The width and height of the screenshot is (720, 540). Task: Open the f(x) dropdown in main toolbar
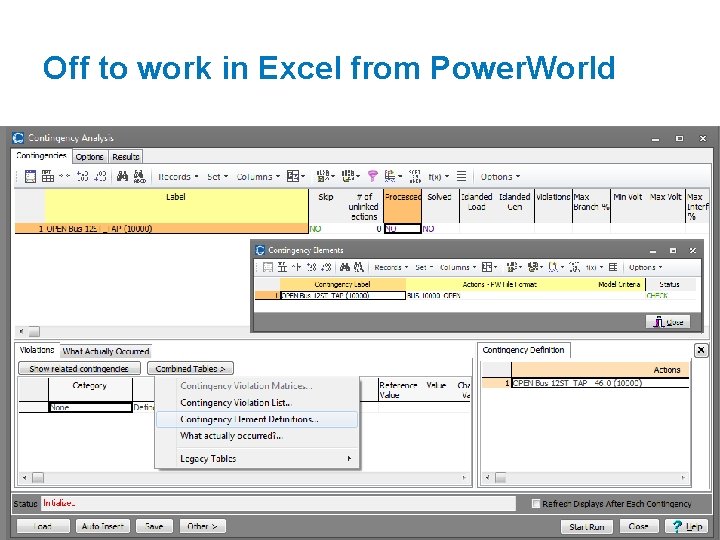(x=438, y=177)
